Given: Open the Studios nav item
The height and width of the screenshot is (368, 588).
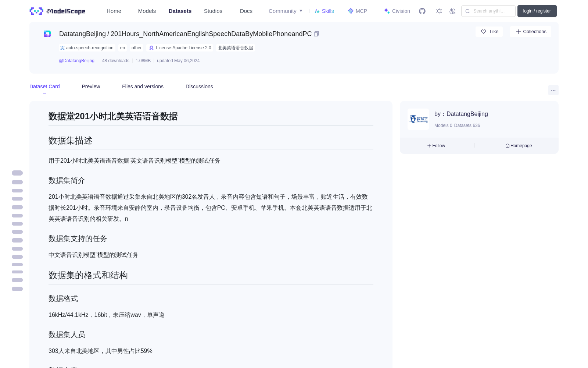Looking at the screenshot, I should click(x=213, y=11).
